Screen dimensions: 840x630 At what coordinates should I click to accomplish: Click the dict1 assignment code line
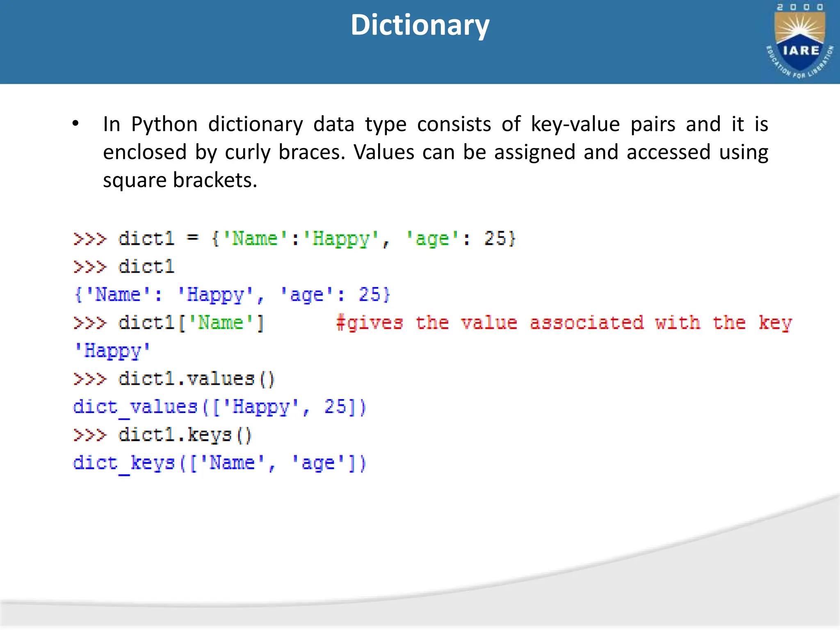294,239
